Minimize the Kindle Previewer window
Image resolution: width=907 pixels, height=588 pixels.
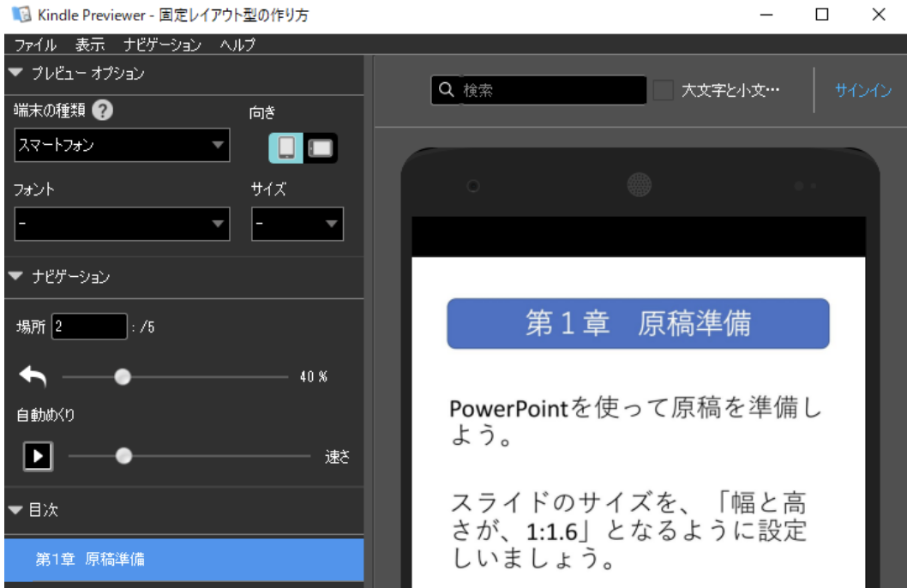pyautogui.click(x=766, y=15)
